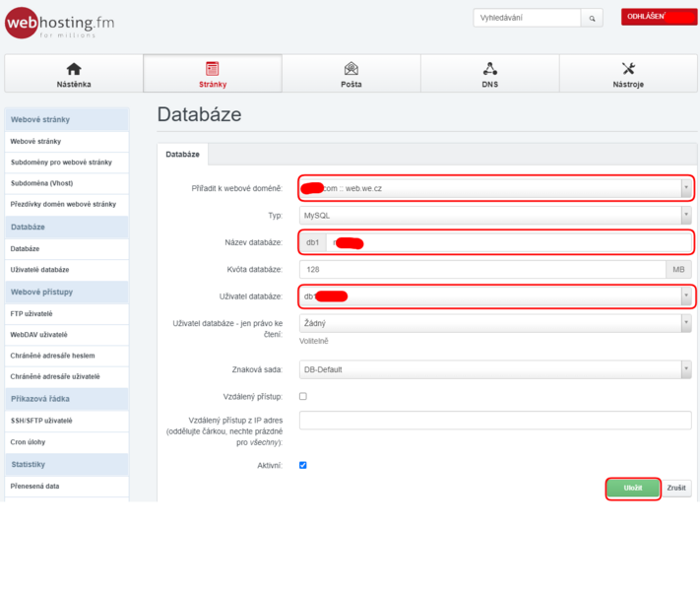Uncheck the Aktivní checkbox
This screenshot has height=591, width=700.
tap(303, 465)
